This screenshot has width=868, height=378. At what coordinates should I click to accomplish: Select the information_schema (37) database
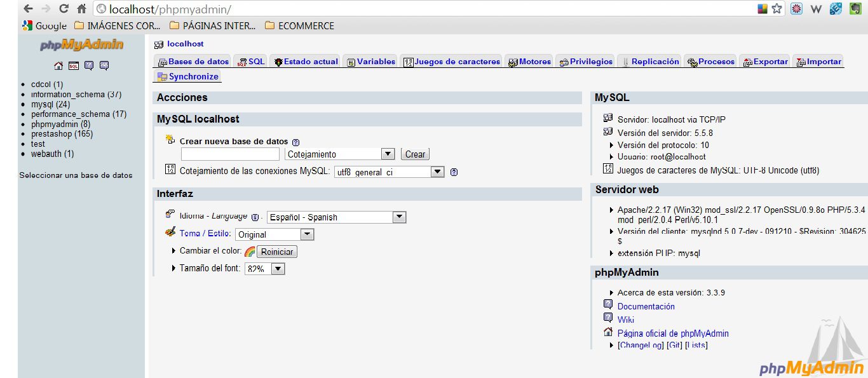pos(76,94)
